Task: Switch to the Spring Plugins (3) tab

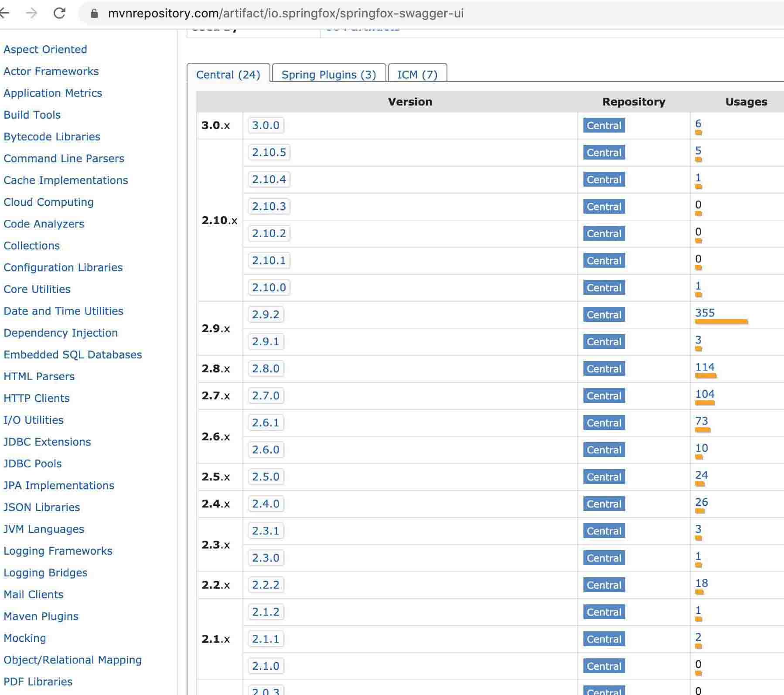Action: (329, 75)
